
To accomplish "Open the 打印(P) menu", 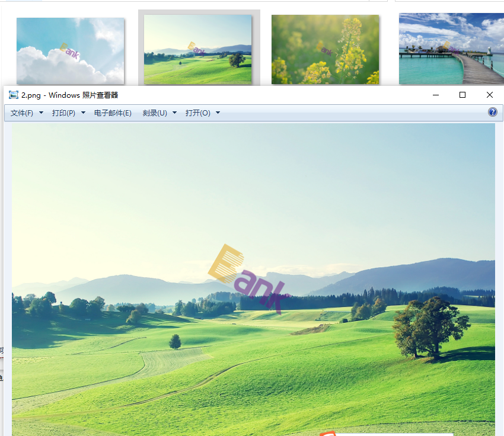I will tap(63, 113).
